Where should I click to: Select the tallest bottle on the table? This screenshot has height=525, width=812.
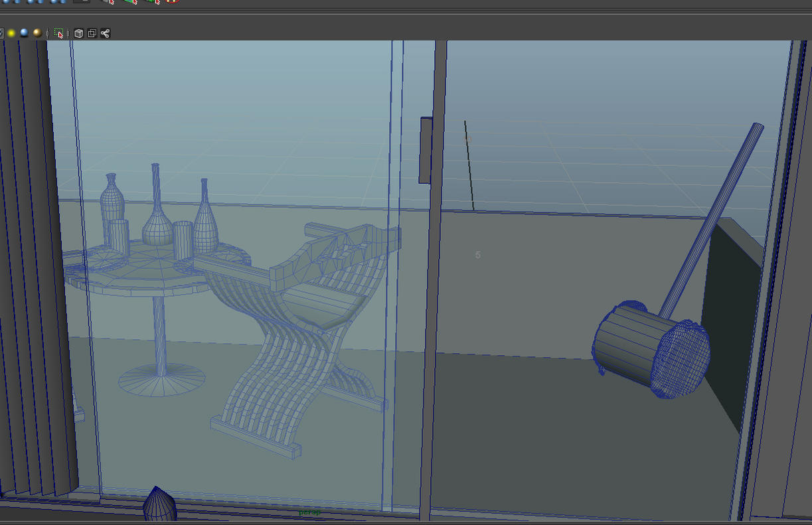[x=157, y=205]
